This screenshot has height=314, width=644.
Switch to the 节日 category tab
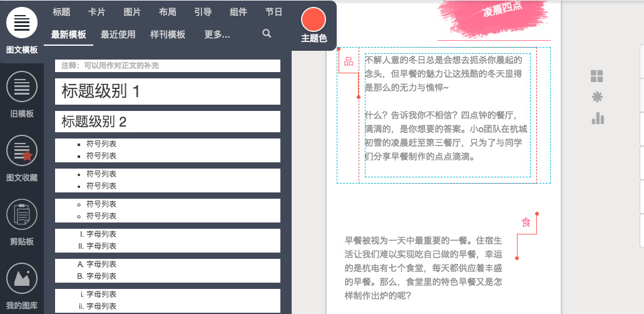pos(273,13)
